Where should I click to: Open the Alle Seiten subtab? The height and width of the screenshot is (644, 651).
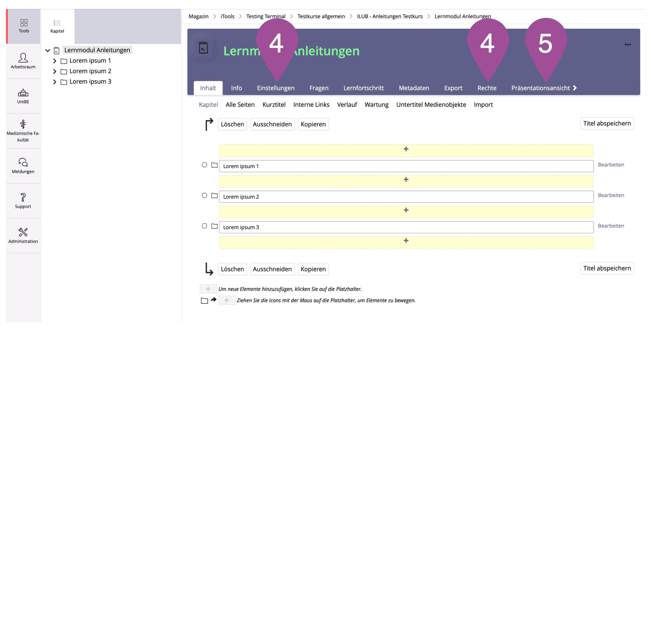[240, 105]
